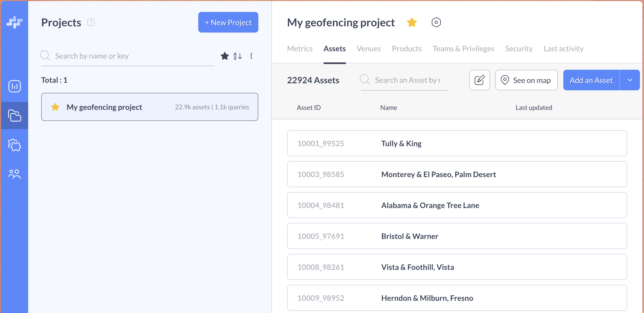644x313 pixels.
Task: Open projects three-dot more menu
Action: tap(251, 56)
